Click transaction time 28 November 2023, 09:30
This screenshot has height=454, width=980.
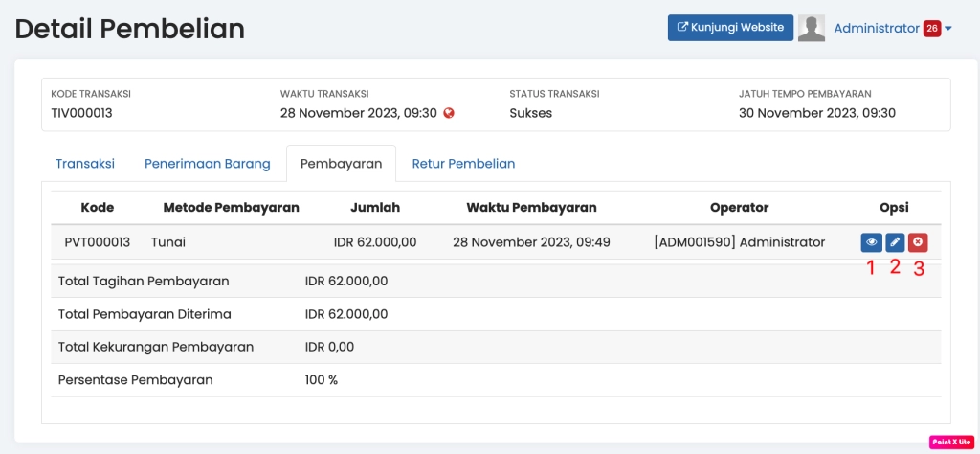point(359,113)
